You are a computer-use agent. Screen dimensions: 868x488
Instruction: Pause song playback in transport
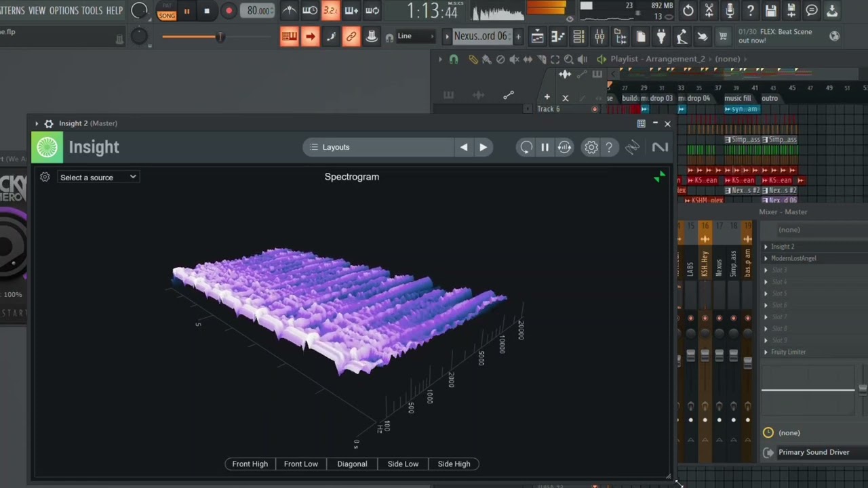tap(186, 11)
